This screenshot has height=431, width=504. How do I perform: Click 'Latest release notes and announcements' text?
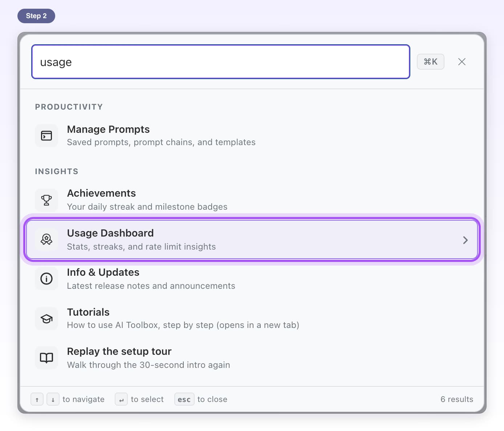151,286
